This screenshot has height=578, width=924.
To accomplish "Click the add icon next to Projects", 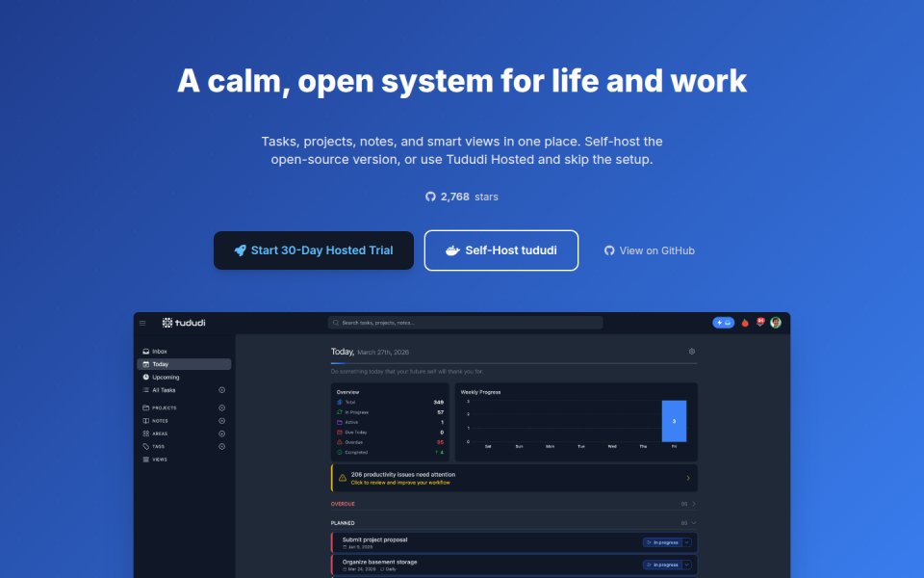I will pyautogui.click(x=222, y=408).
